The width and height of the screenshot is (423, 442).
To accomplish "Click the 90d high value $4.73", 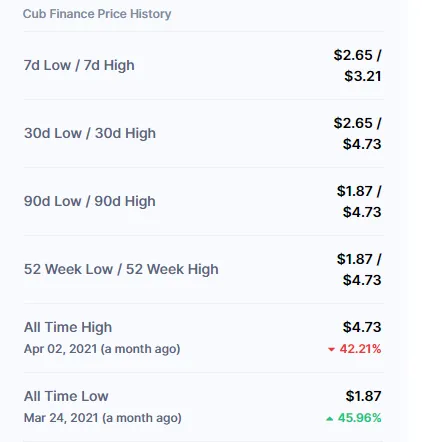I will coord(362,212).
